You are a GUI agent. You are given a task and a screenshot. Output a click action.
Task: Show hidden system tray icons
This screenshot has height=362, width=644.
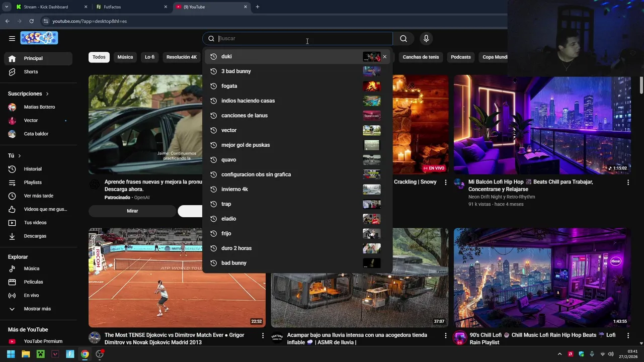(559, 354)
